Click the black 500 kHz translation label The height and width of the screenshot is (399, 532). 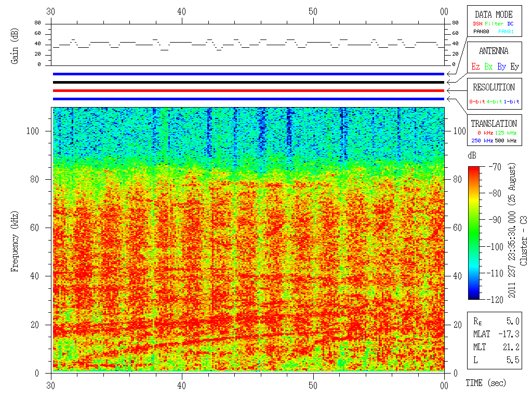click(506, 140)
